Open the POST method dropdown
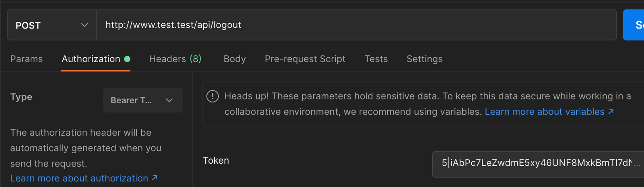Image resolution: width=644 pixels, height=187 pixels. [52, 25]
